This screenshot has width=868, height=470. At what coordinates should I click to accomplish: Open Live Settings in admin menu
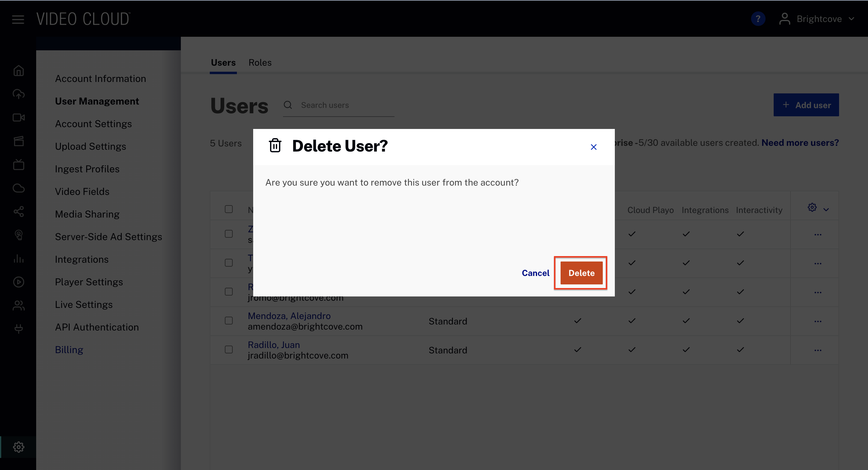pyautogui.click(x=83, y=304)
